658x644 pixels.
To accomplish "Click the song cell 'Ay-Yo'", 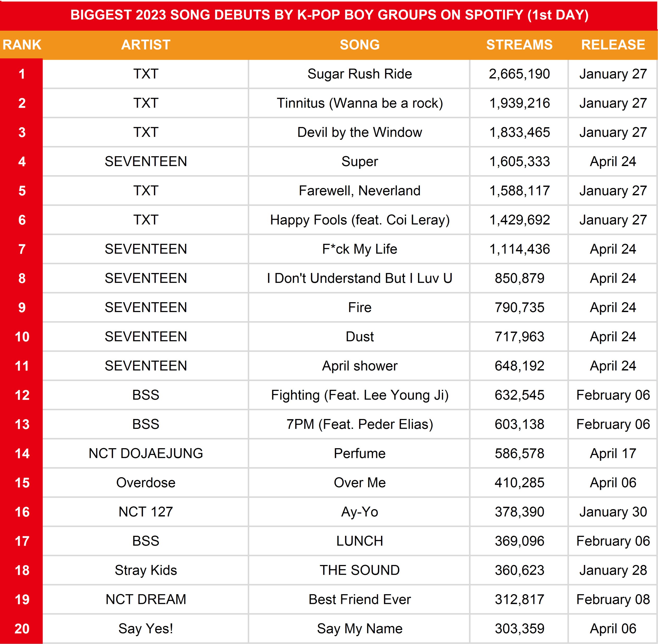I will click(360, 512).
